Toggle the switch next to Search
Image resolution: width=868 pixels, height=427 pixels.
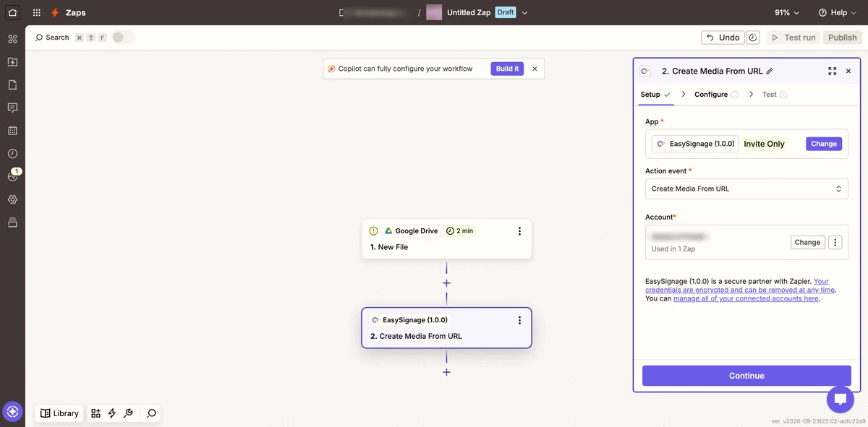(123, 38)
